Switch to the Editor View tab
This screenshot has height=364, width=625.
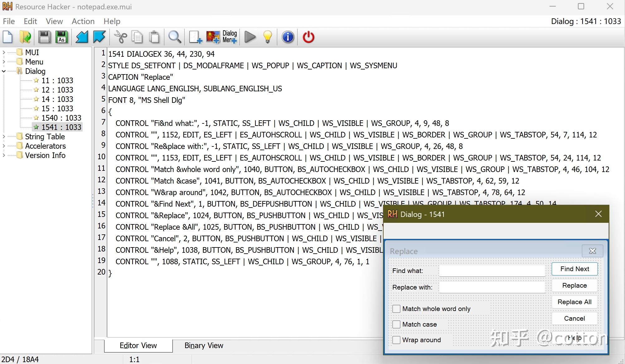[138, 345]
